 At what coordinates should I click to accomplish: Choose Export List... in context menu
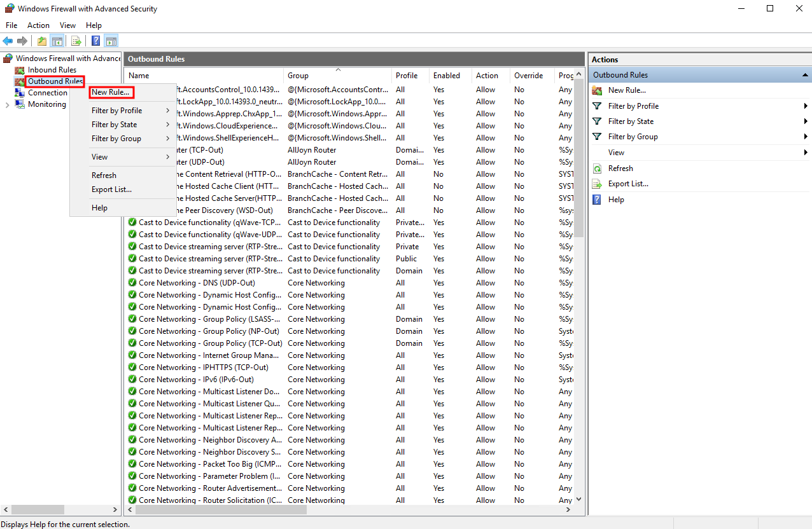click(111, 189)
